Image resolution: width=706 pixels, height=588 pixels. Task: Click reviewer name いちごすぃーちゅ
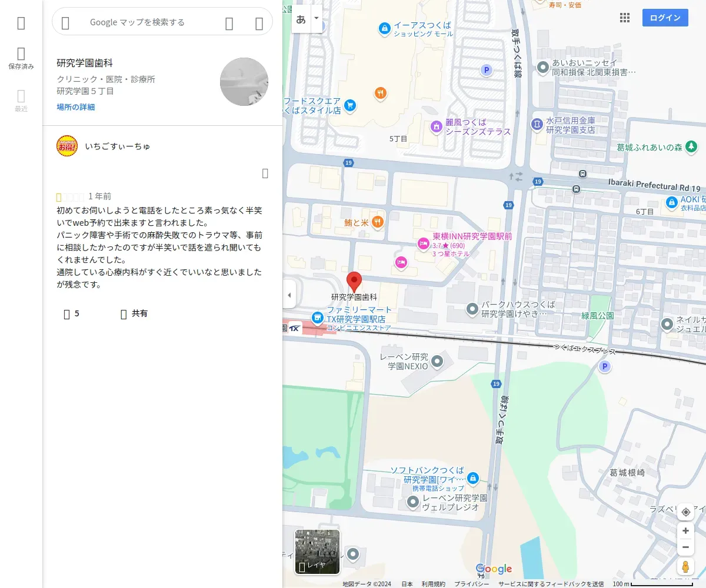pyautogui.click(x=118, y=146)
